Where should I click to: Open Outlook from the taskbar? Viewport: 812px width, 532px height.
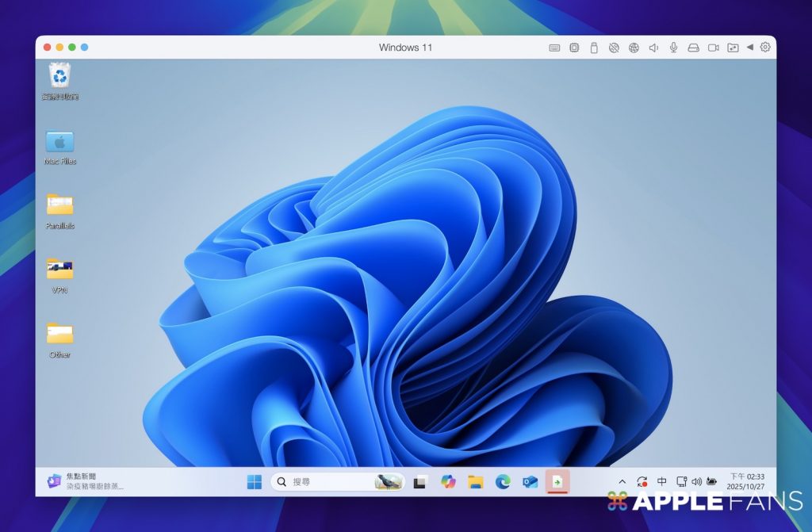pyautogui.click(x=530, y=481)
